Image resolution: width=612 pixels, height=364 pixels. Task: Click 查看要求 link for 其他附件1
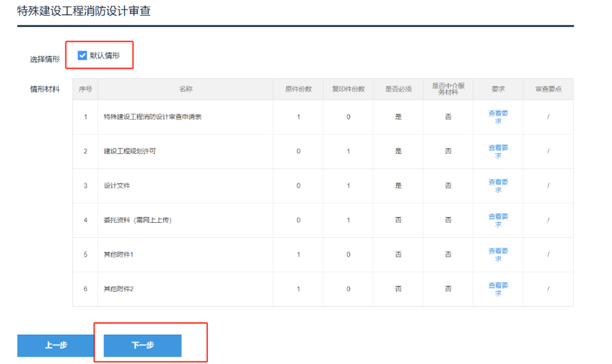498,254
